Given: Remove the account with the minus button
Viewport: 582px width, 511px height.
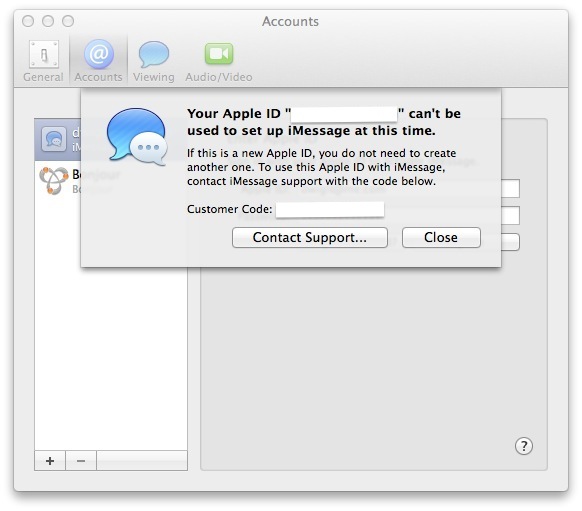Looking at the screenshot, I should click(81, 461).
